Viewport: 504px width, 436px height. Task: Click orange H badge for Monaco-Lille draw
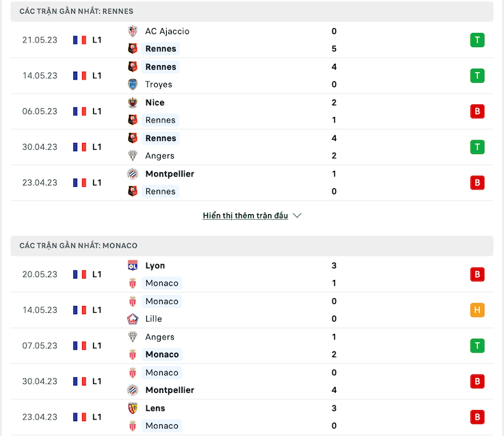pyautogui.click(x=477, y=310)
